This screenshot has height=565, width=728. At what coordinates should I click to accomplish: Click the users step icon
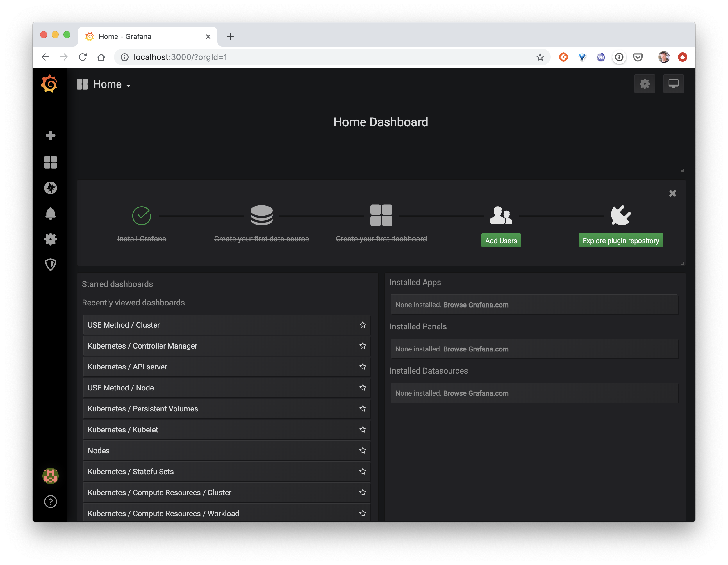pyautogui.click(x=501, y=216)
